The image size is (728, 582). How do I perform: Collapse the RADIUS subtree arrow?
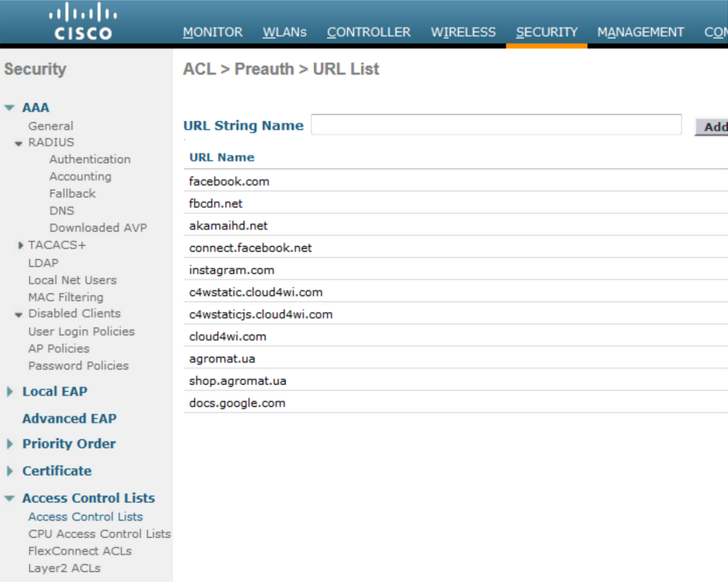tap(19, 143)
